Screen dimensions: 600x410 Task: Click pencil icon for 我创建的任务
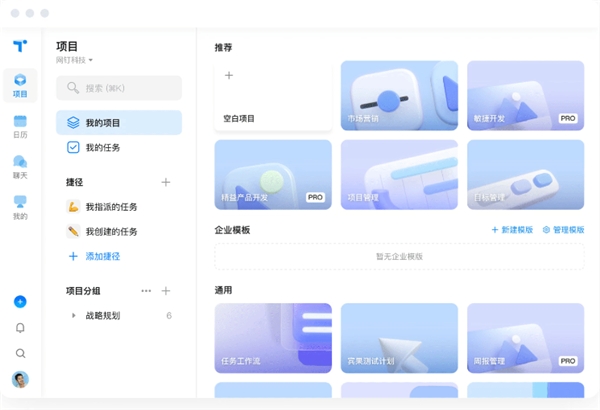[x=73, y=231]
